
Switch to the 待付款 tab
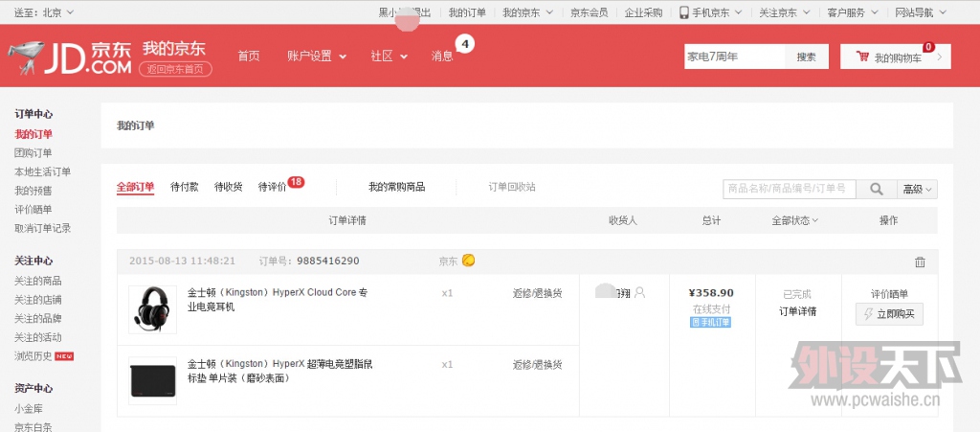[185, 187]
